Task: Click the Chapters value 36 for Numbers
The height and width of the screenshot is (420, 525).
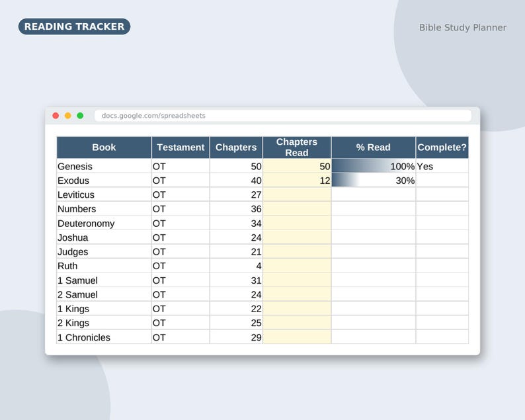Action: tap(236, 208)
